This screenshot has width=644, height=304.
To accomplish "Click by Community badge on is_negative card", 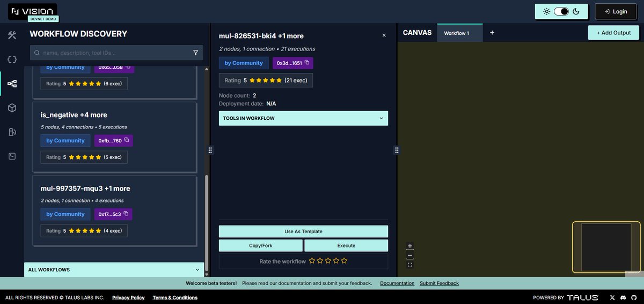I will pyautogui.click(x=65, y=141).
